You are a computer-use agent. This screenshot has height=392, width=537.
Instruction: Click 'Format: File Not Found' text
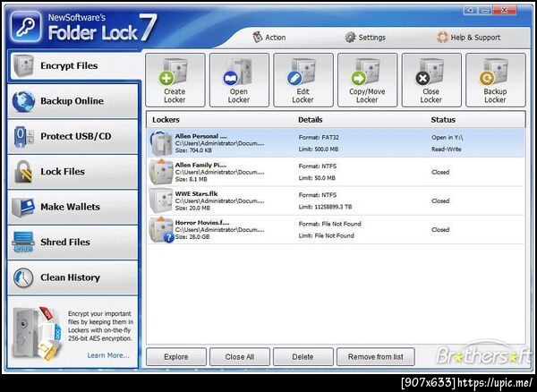point(329,224)
